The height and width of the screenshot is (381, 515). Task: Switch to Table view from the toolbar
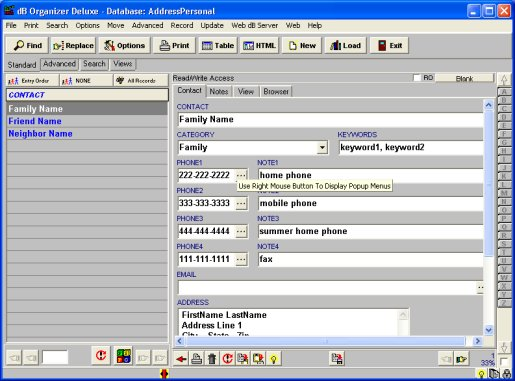click(218, 45)
